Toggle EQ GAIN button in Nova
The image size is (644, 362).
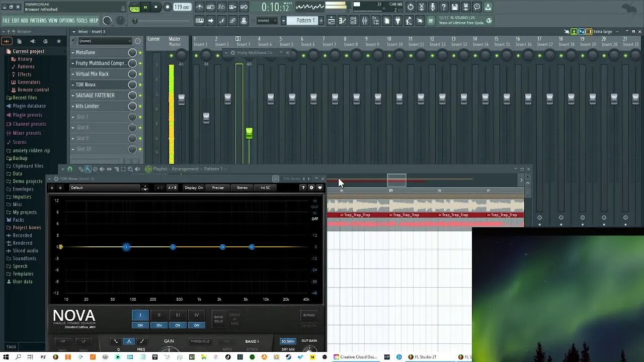pyautogui.click(x=288, y=341)
